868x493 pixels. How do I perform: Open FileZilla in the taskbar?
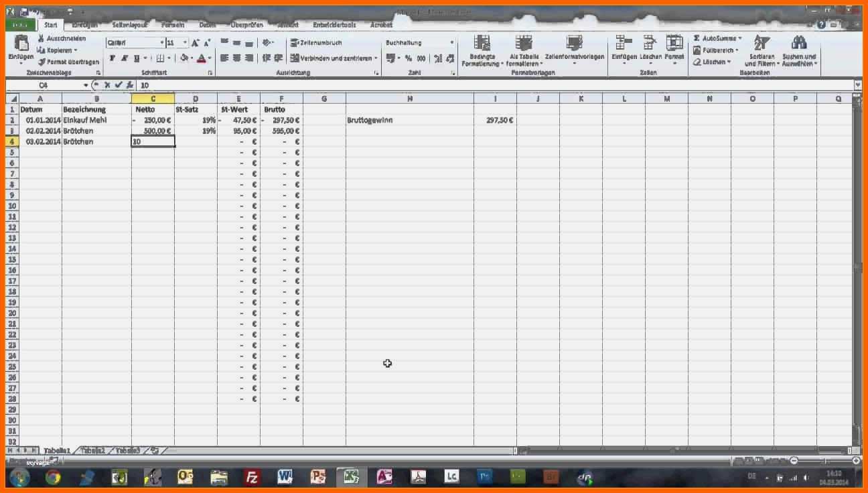click(252, 477)
